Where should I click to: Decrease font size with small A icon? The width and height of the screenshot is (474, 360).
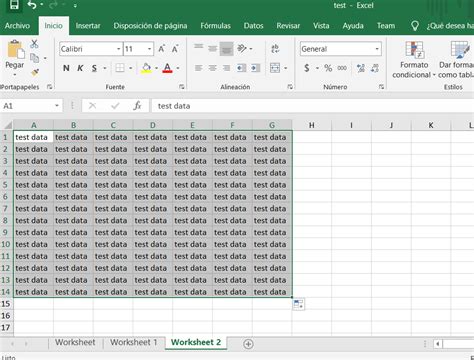175,49
